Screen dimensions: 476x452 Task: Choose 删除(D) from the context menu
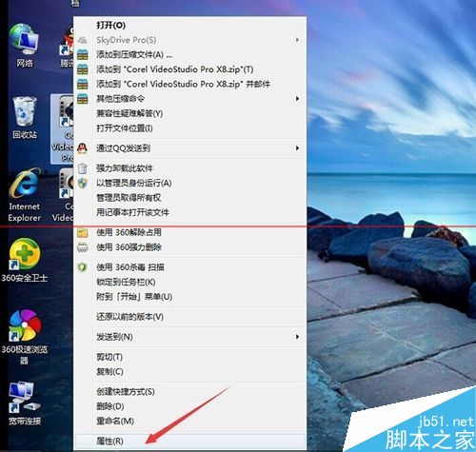click(x=190, y=406)
